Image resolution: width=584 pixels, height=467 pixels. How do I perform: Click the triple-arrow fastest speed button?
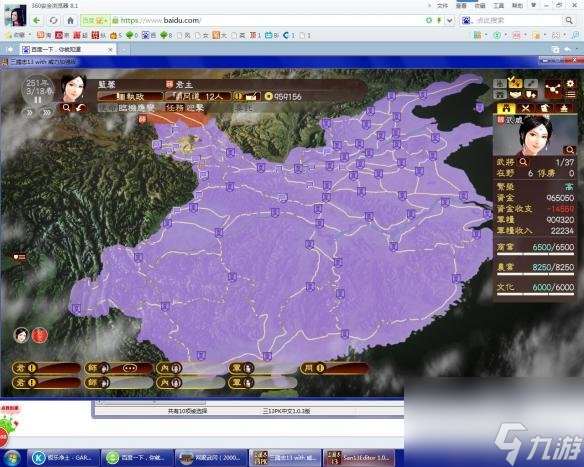47,112
